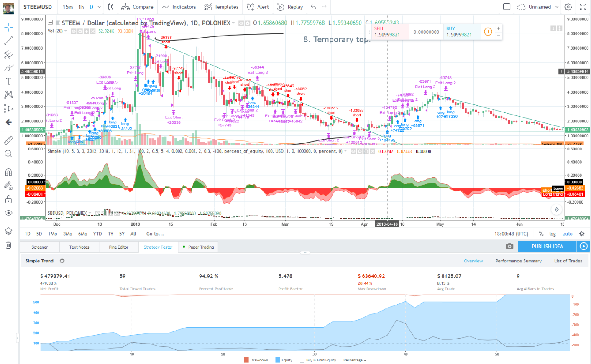
Task: Expand the Vol (20) indicator menu arrow
Action: click(66, 31)
